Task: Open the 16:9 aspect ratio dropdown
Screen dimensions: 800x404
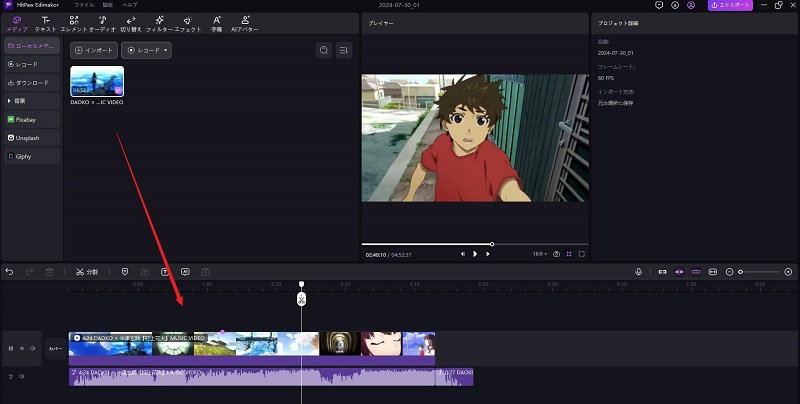Action: pos(540,254)
